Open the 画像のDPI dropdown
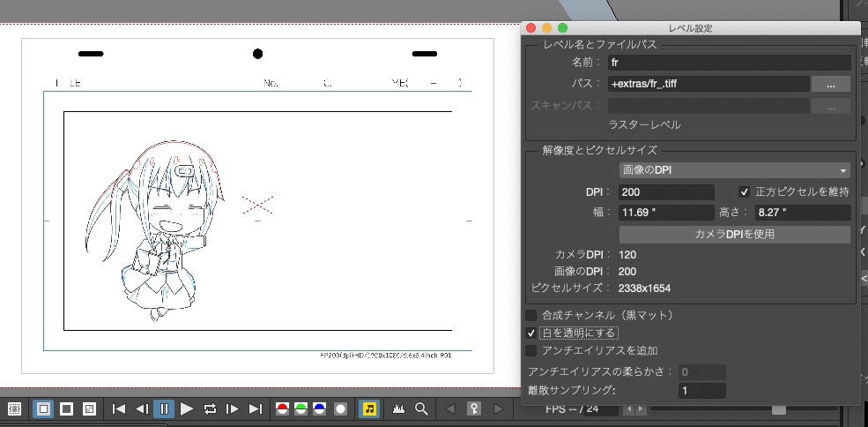The width and height of the screenshot is (868, 427). click(x=735, y=170)
